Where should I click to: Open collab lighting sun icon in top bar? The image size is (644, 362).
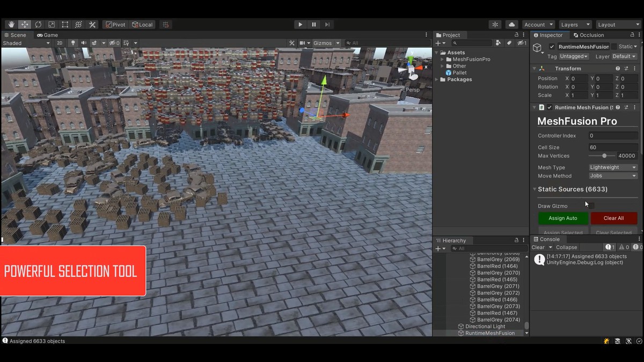(495, 25)
